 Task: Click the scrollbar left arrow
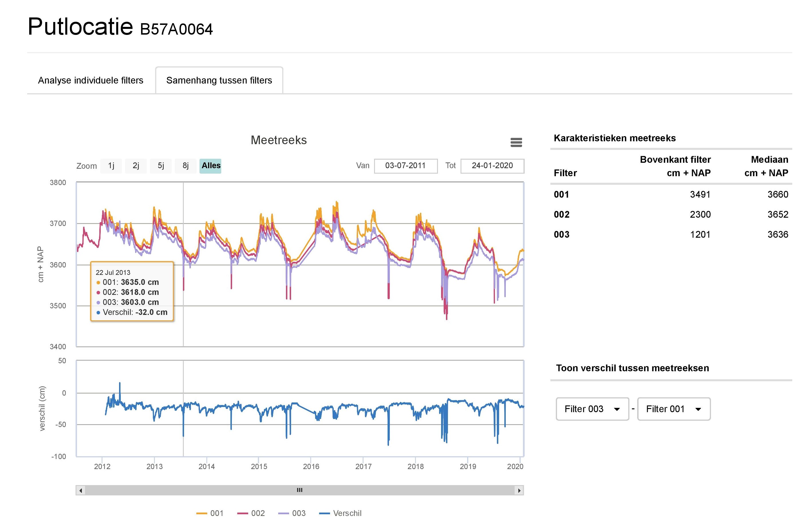click(x=80, y=490)
